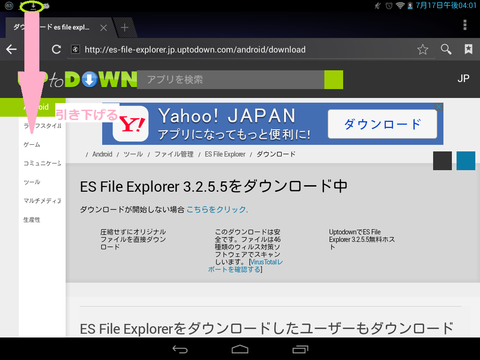The image size is (480, 360).
Task: Open the ファイル管理 breadcrumb link
Action: tap(174, 154)
